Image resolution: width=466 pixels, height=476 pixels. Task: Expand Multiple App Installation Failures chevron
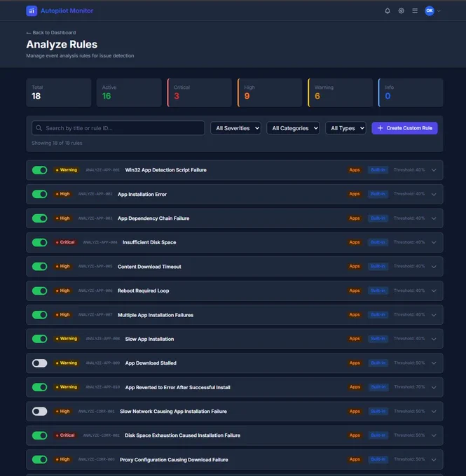(434, 315)
